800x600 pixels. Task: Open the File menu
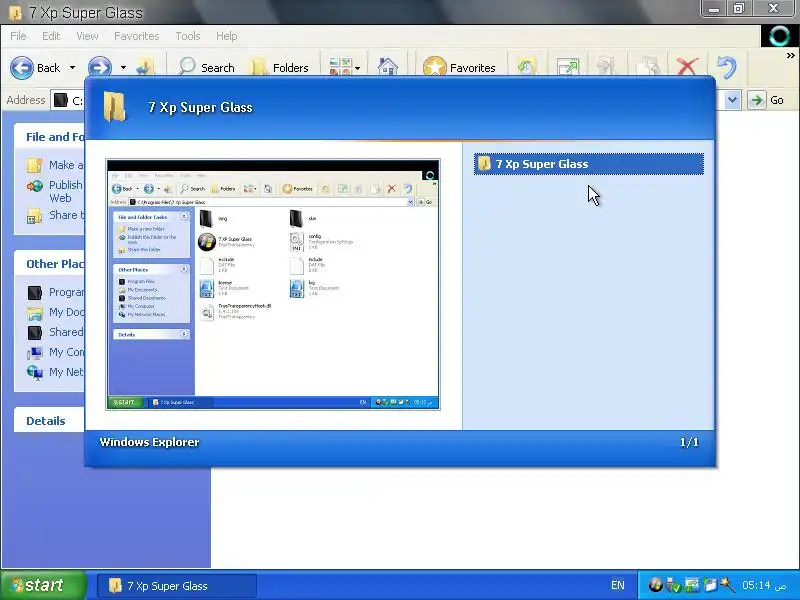(18, 36)
